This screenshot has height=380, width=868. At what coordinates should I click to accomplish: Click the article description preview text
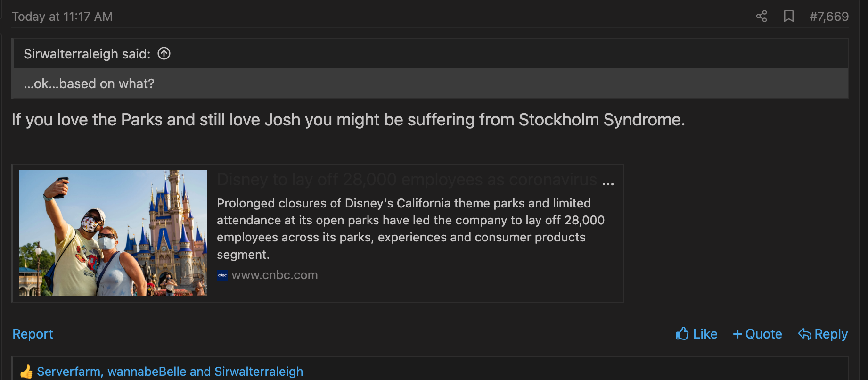410,229
